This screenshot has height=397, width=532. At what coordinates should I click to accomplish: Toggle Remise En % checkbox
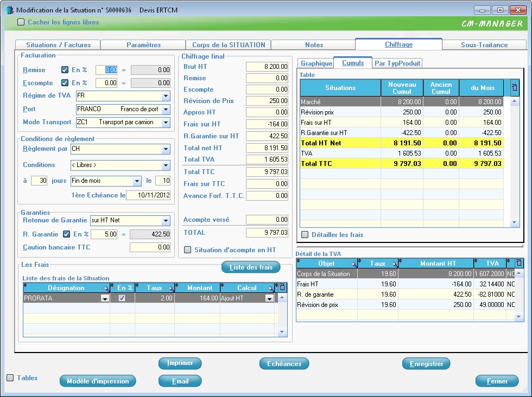[65, 69]
